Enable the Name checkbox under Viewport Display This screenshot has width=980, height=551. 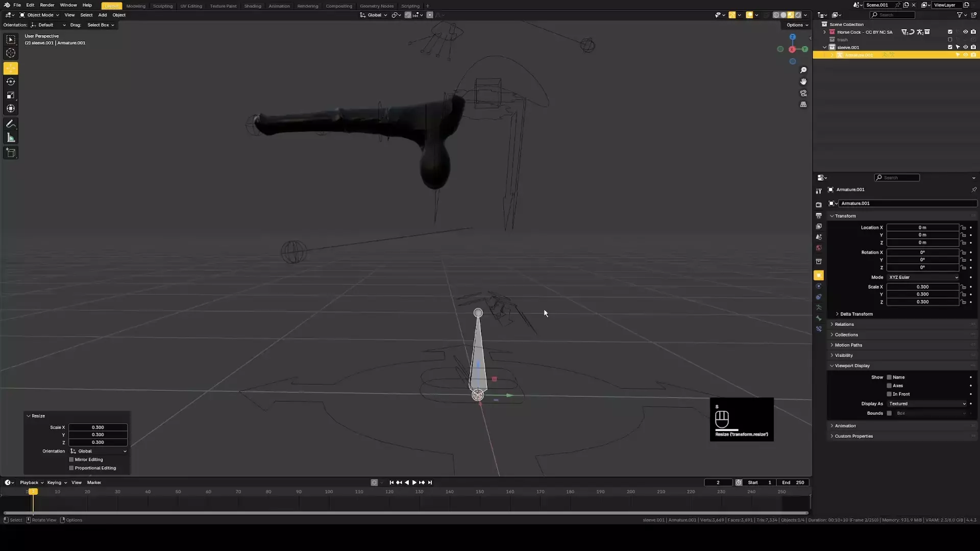point(889,378)
